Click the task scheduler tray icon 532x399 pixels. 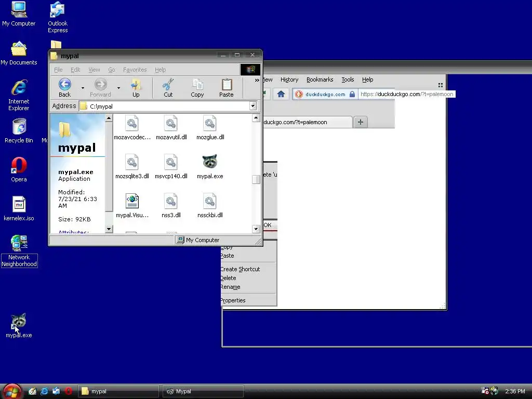point(485,391)
